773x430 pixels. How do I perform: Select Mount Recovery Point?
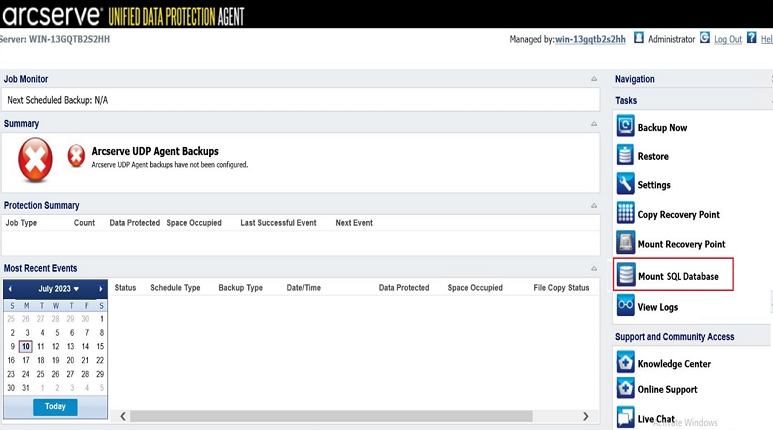(681, 244)
